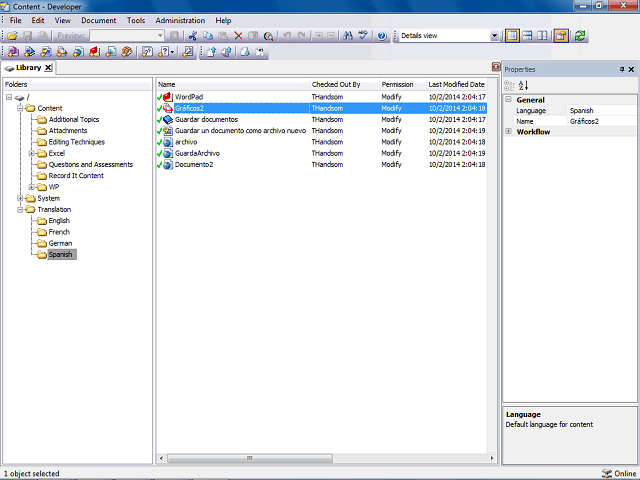Expand the System folder

pyautogui.click(x=20, y=198)
